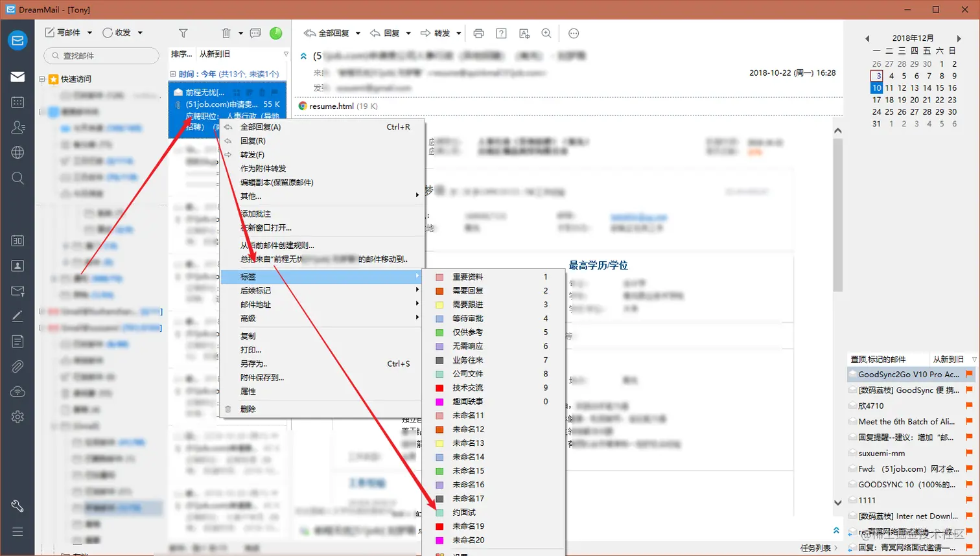Click the 写邮件 compose button
The height and width of the screenshot is (556, 980).
[63, 33]
